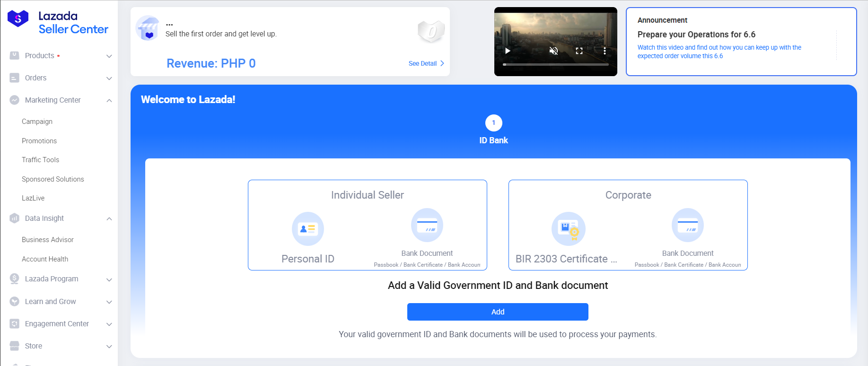Click the blue Add button
Image resolution: width=868 pixels, height=366 pixels.
(x=498, y=312)
